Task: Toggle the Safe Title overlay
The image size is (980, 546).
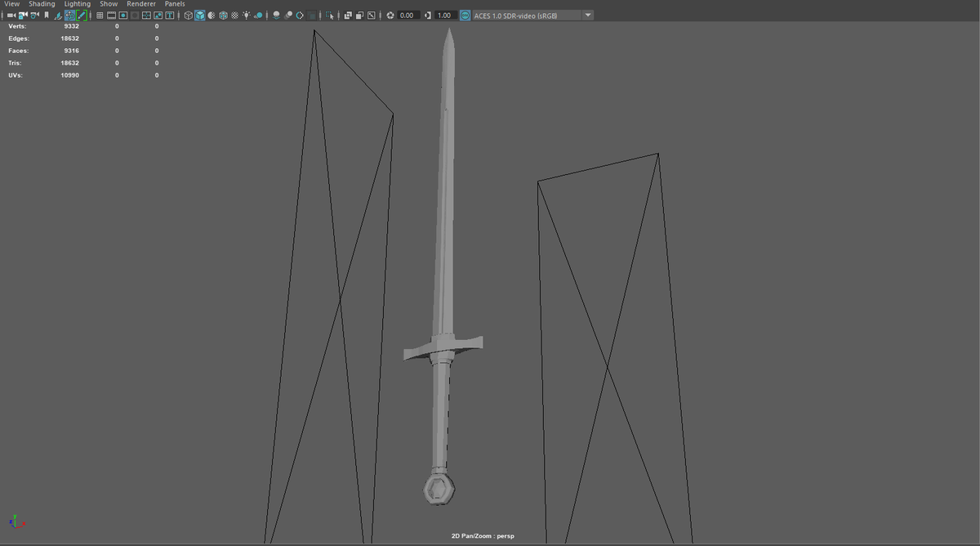Action: (x=170, y=16)
